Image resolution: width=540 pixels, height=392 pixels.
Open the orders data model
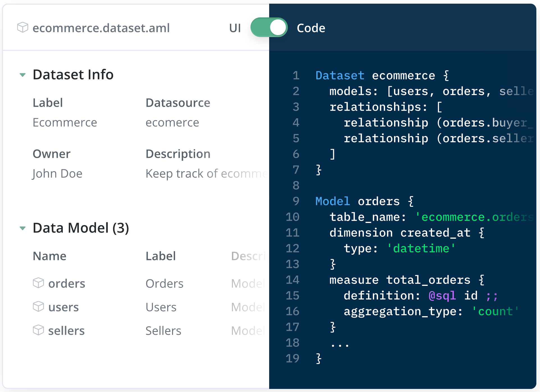[67, 284]
